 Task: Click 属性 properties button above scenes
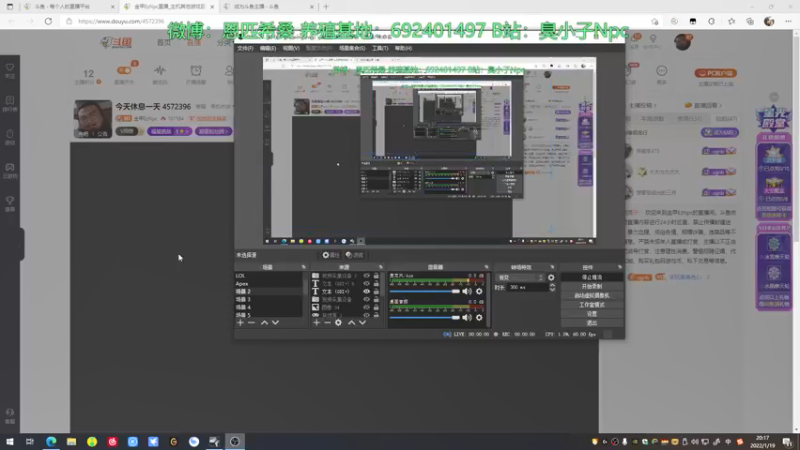click(x=331, y=255)
